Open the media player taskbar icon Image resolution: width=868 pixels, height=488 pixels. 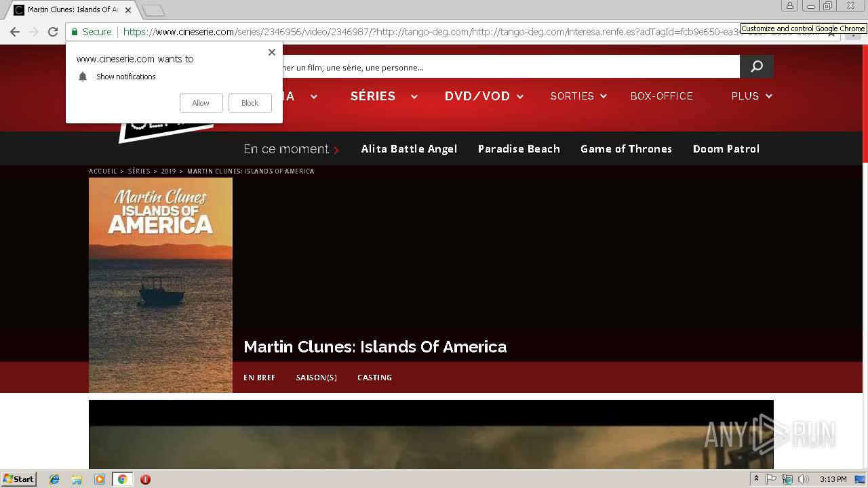pos(100,479)
